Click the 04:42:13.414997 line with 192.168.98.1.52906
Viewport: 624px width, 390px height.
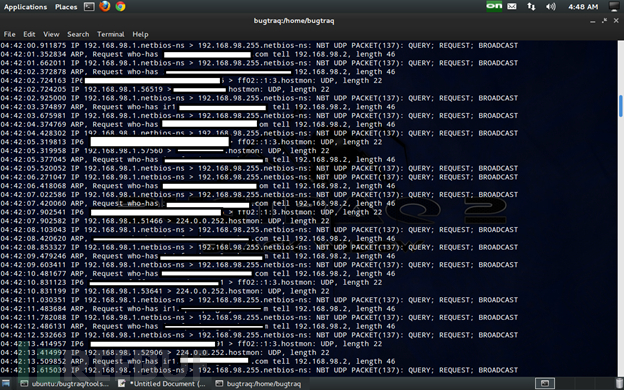click(x=165, y=353)
